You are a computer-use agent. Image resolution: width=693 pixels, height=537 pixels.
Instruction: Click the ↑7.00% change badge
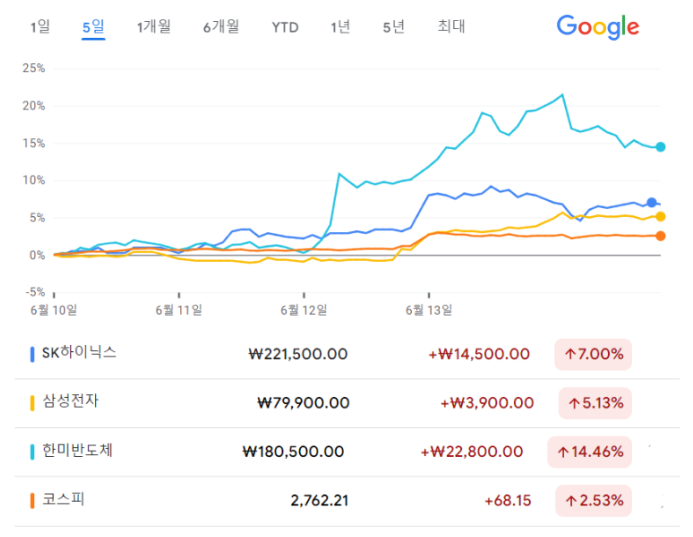(593, 354)
